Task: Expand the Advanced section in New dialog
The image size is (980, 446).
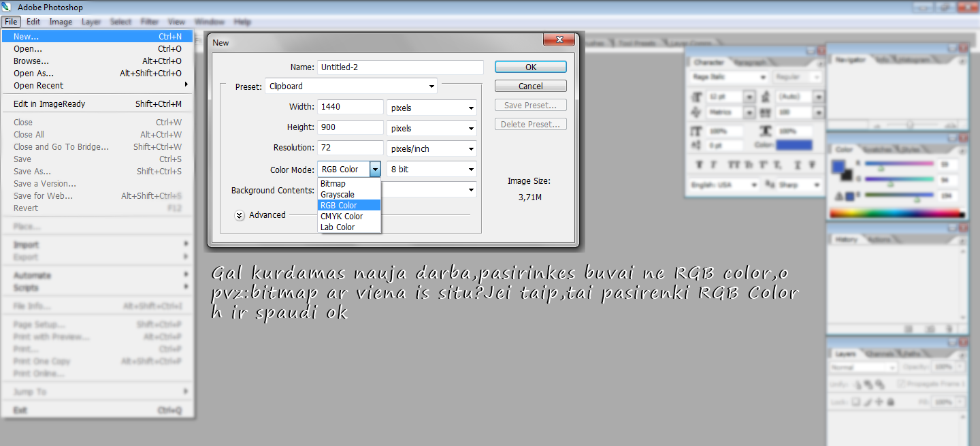Action: [240, 215]
